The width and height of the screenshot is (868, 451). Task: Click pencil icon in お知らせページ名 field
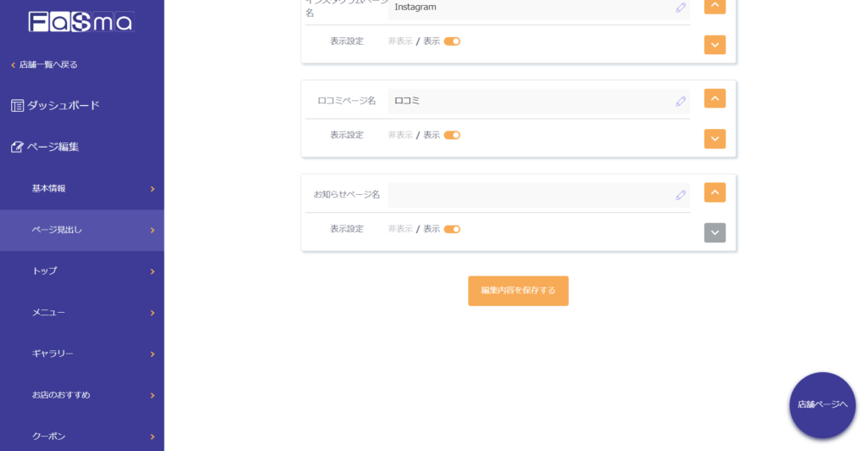tap(681, 195)
